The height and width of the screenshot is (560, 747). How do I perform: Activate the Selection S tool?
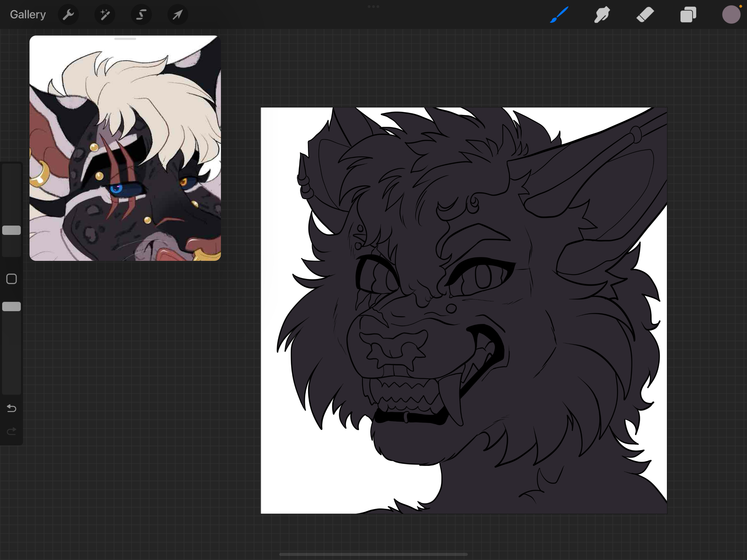coord(141,14)
